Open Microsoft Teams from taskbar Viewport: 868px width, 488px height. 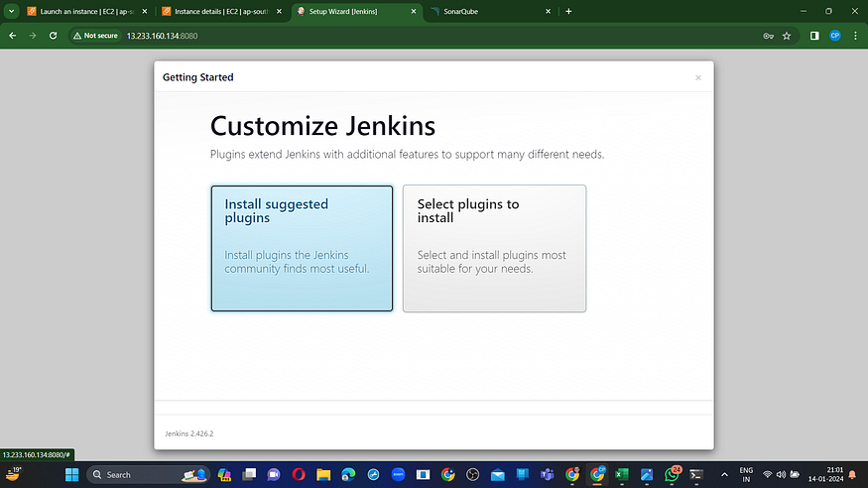tap(548, 475)
